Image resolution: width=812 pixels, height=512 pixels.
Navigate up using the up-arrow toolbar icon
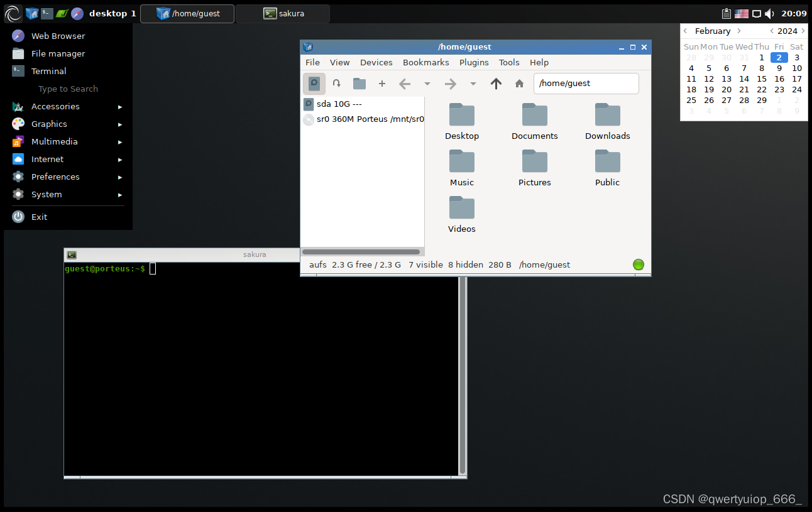tap(496, 83)
